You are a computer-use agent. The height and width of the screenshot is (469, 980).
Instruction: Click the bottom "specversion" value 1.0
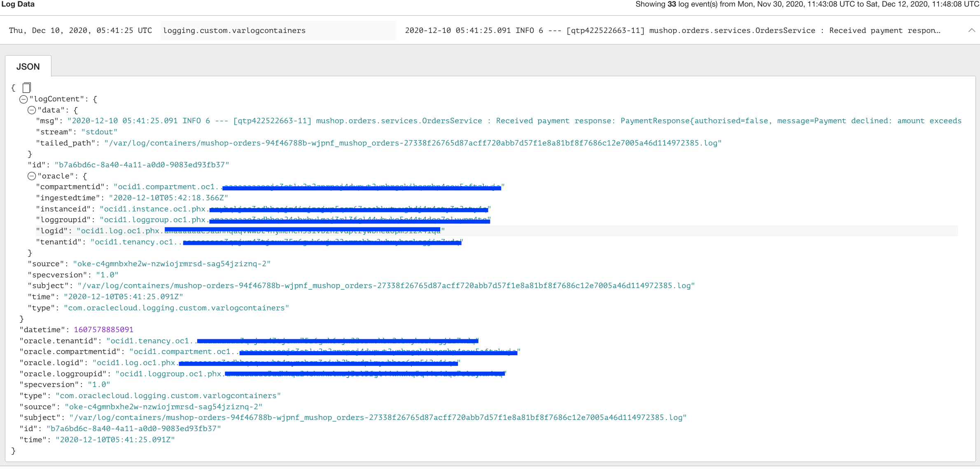[99, 385]
